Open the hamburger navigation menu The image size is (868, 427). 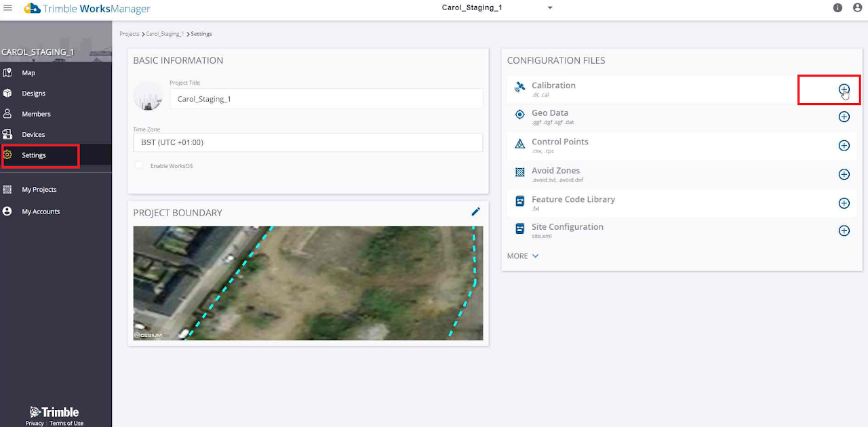click(8, 8)
